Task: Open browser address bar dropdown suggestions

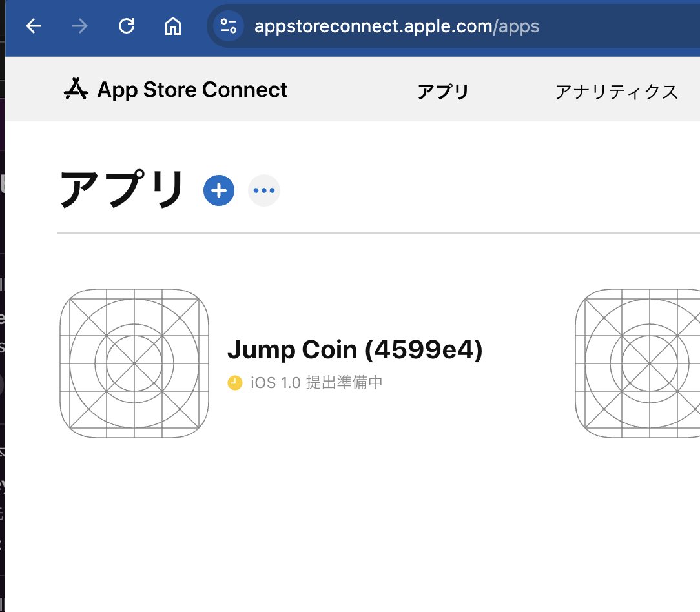Action: coord(398,27)
